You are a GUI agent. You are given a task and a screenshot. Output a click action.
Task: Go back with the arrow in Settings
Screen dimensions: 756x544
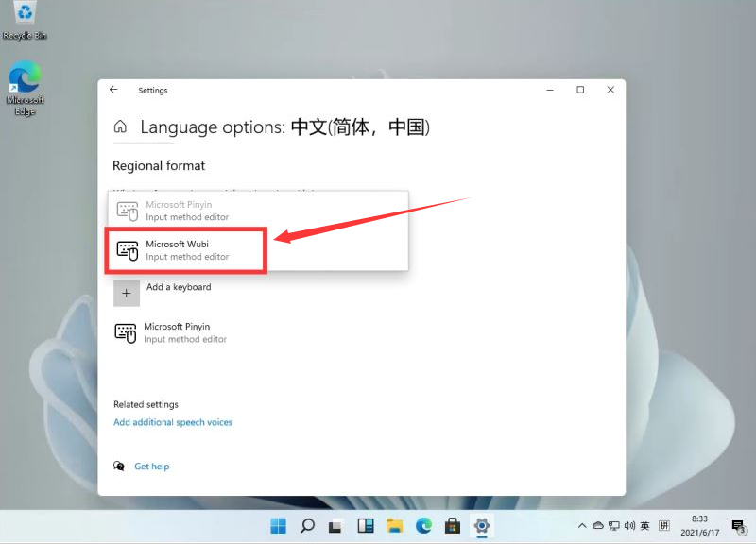(113, 90)
